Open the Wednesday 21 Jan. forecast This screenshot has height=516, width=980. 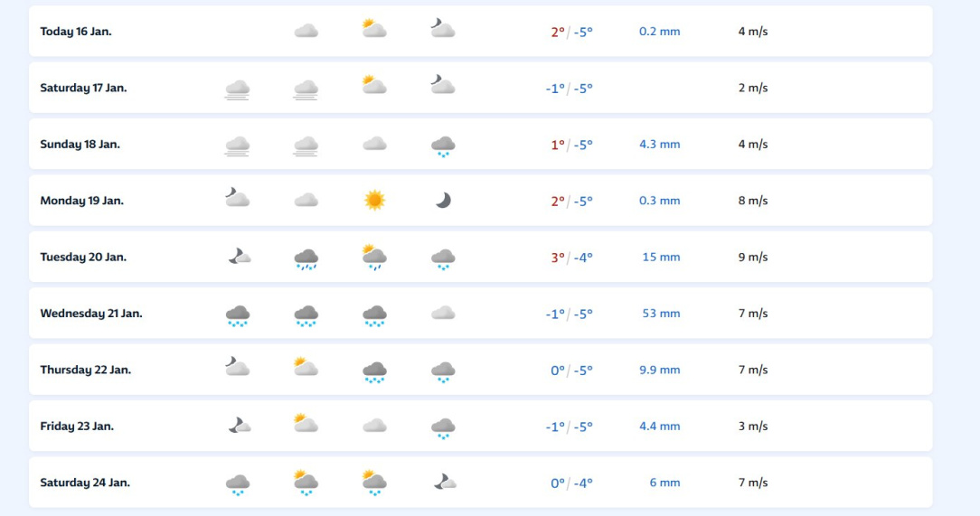(481, 313)
